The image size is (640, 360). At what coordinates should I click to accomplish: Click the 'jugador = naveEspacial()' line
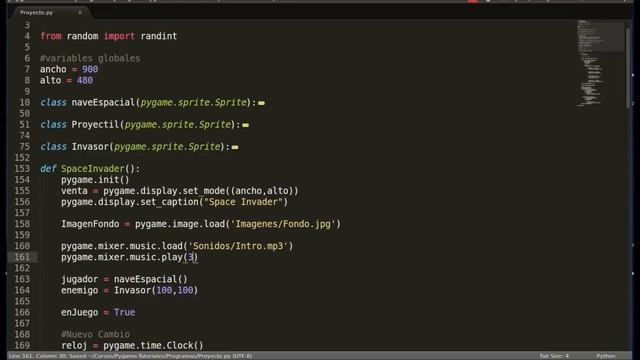pos(124,279)
